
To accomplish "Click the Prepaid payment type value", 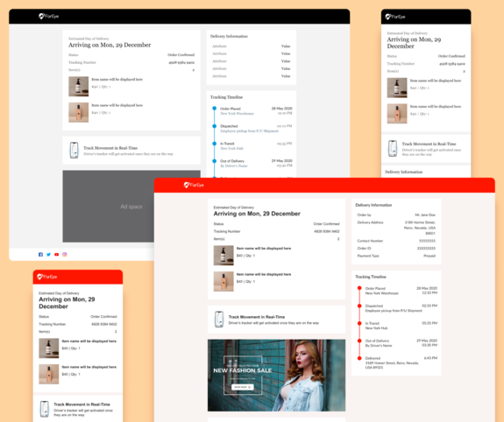I will [429, 256].
